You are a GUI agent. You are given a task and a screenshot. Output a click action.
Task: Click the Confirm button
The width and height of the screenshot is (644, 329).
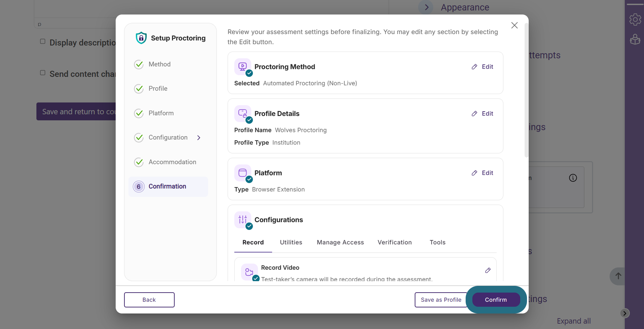point(496,300)
